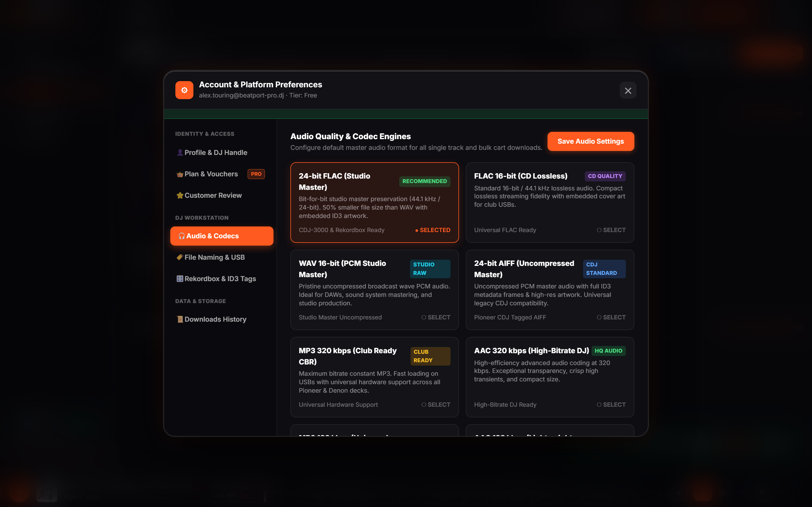
Task: Click the Profile & DJ Handle person icon
Action: 180,153
